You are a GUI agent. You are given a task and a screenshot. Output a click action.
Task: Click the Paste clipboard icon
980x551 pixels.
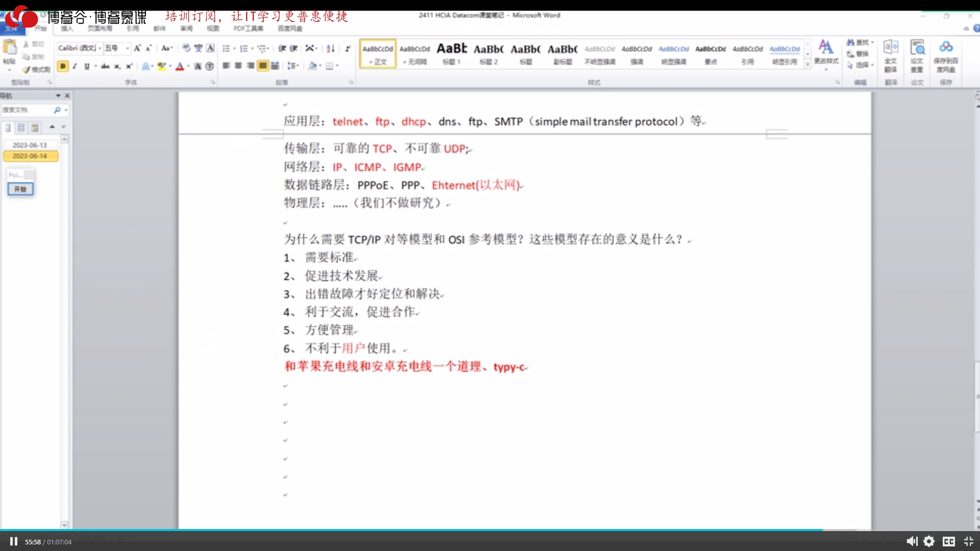click(9, 47)
